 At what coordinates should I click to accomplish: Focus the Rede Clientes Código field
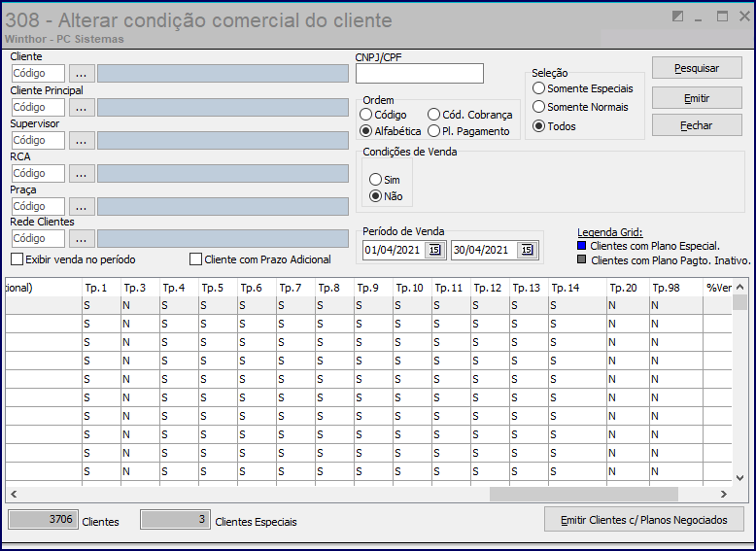click(38, 239)
